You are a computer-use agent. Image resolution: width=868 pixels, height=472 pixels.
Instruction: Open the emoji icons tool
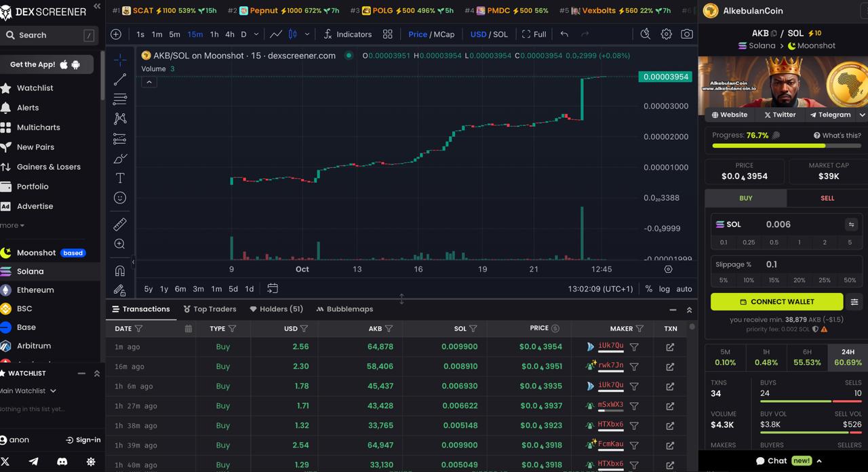[x=120, y=197]
